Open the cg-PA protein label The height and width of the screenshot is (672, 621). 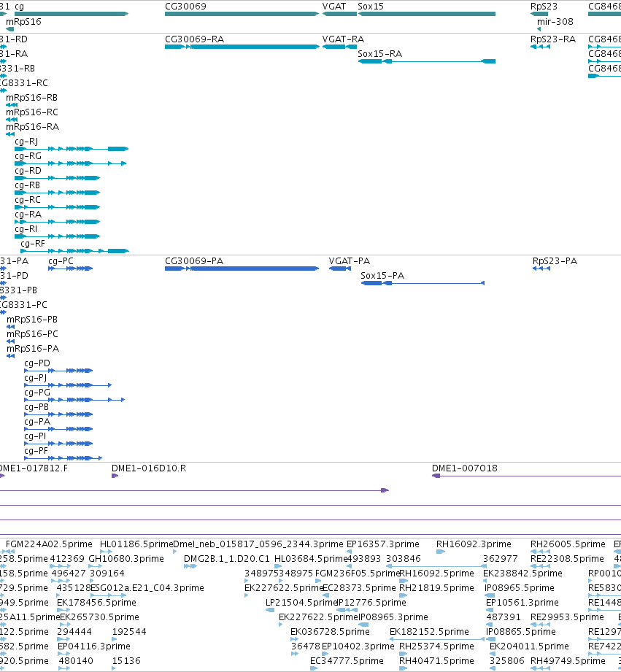[37, 421]
